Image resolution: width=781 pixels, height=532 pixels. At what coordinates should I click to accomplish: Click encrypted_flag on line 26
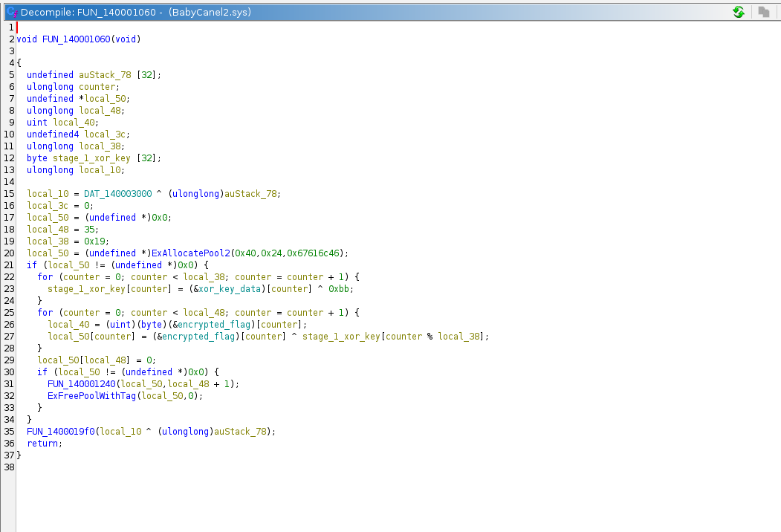214,325
